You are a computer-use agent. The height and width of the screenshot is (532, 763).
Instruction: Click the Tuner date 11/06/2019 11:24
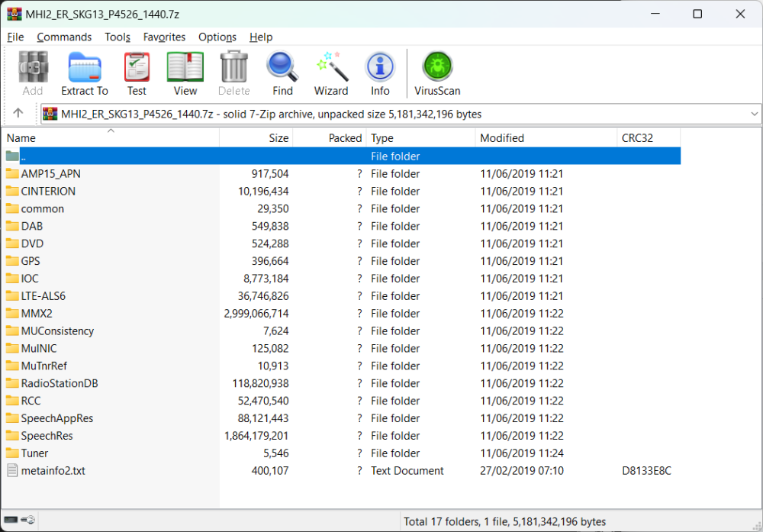(522, 453)
